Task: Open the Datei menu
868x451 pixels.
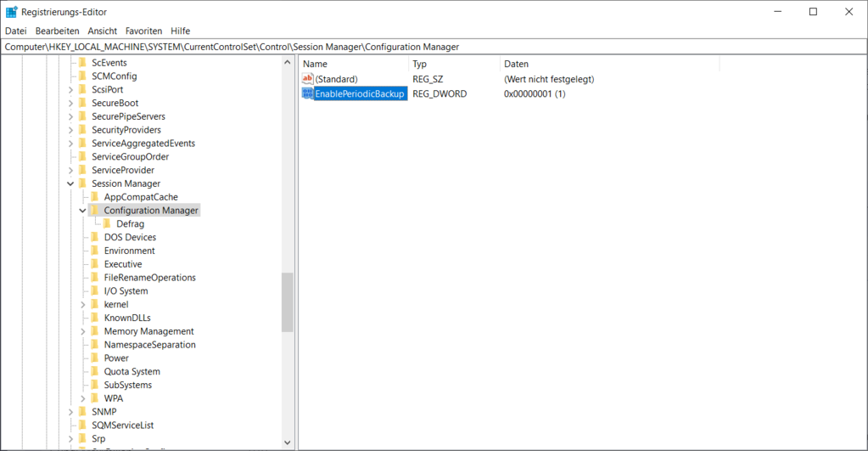Action: [x=15, y=31]
